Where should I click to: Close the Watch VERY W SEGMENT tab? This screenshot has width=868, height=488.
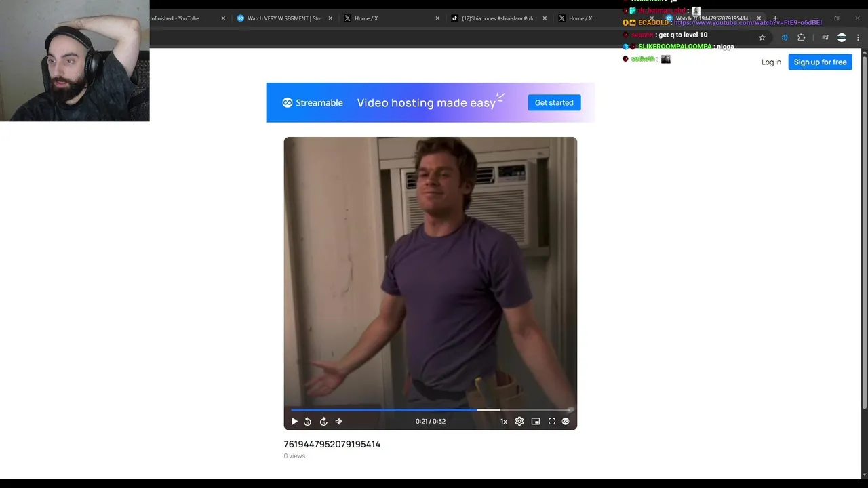click(x=330, y=18)
